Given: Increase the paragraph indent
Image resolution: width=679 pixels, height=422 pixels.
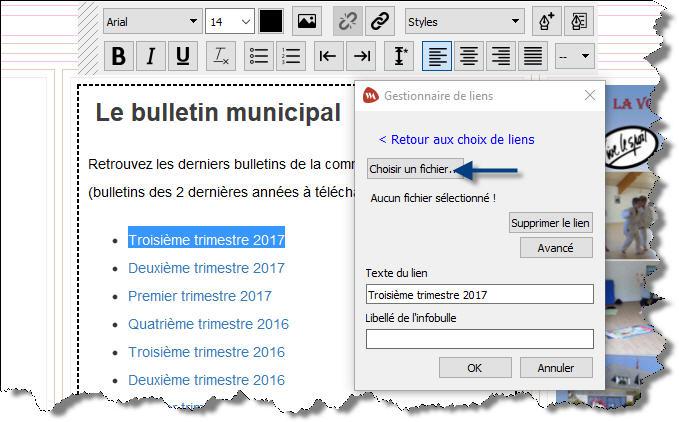Looking at the screenshot, I should click(x=362, y=57).
